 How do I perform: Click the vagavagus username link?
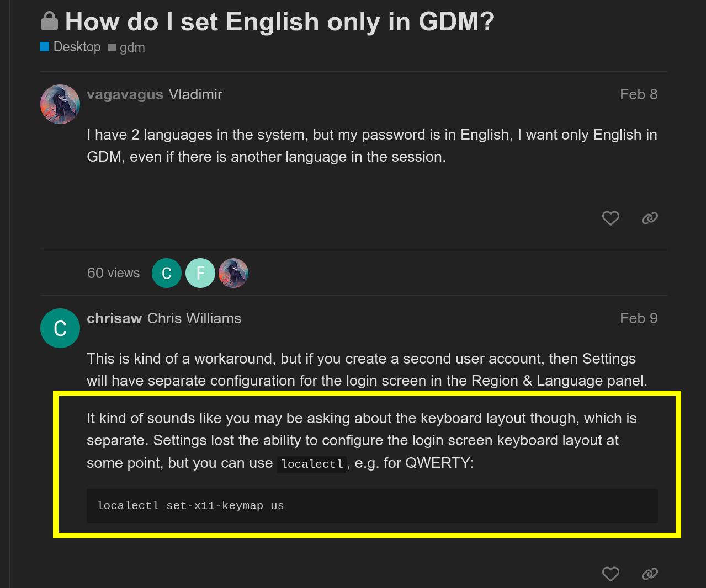coord(125,94)
